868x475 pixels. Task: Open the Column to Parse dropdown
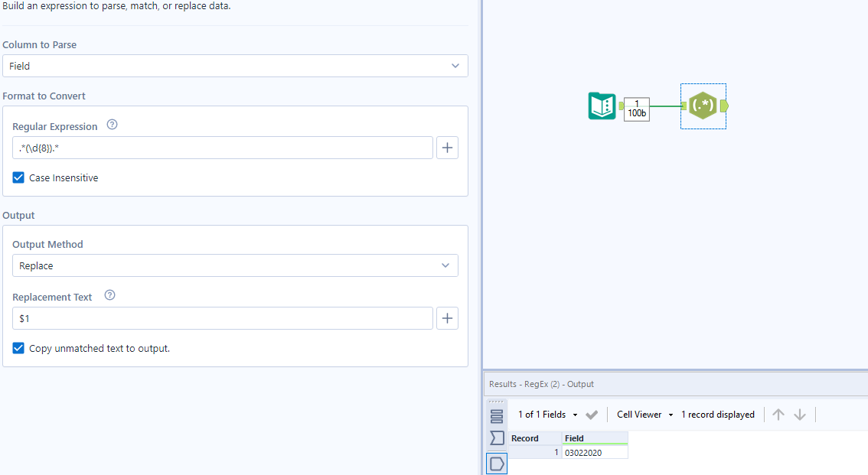[235, 66]
